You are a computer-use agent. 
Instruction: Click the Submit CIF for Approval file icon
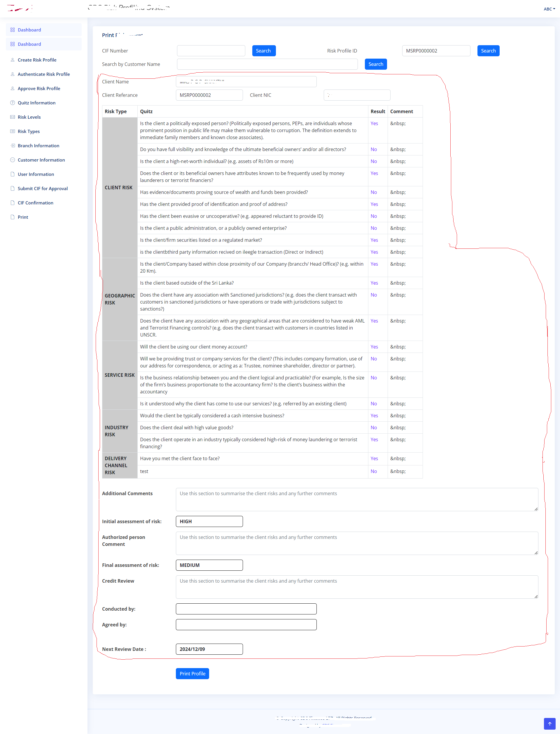pyautogui.click(x=13, y=189)
